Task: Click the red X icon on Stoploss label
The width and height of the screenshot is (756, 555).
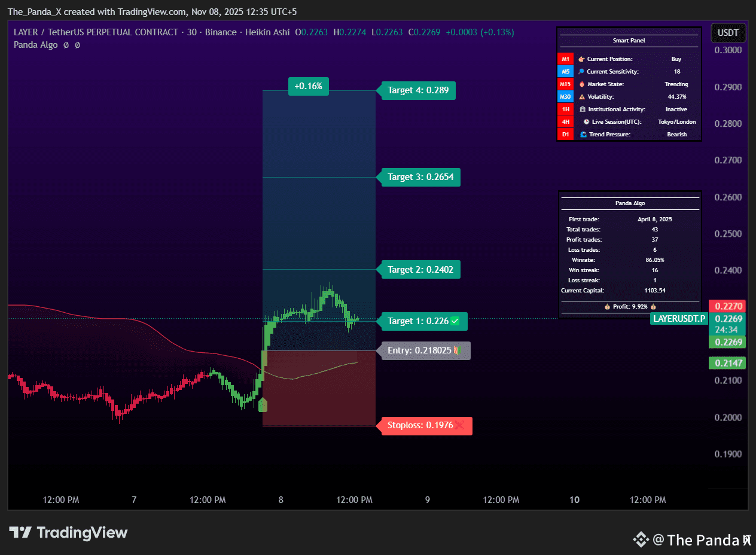Action: (x=459, y=426)
